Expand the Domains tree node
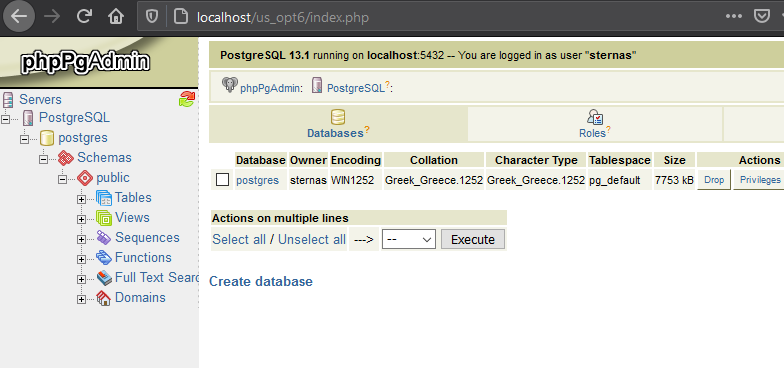 click(82, 299)
